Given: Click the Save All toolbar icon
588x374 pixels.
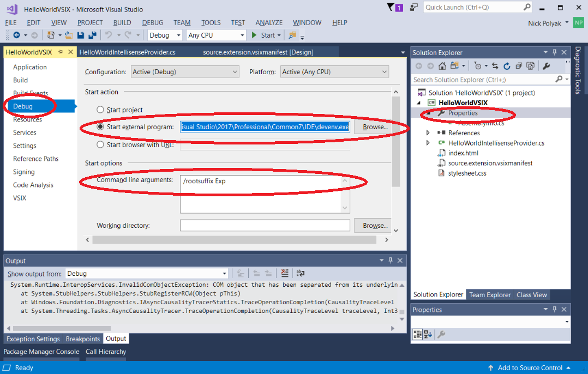Looking at the screenshot, I should tap(92, 35).
